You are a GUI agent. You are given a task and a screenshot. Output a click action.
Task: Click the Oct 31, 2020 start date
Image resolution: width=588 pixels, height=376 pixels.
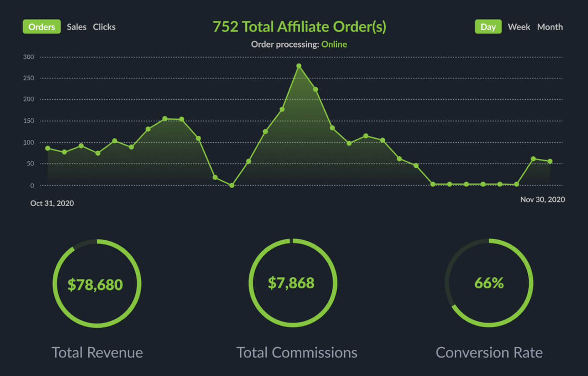pyautogui.click(x=52, y=203)
